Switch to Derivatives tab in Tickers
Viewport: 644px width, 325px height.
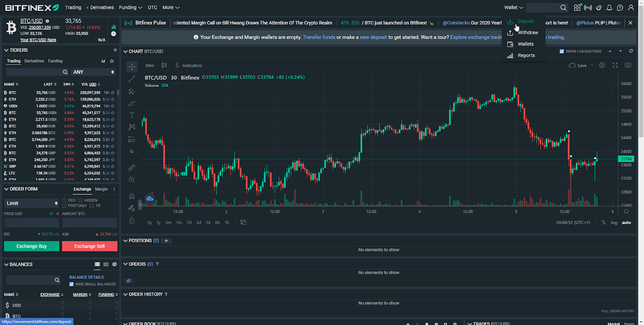pos(34,61)
